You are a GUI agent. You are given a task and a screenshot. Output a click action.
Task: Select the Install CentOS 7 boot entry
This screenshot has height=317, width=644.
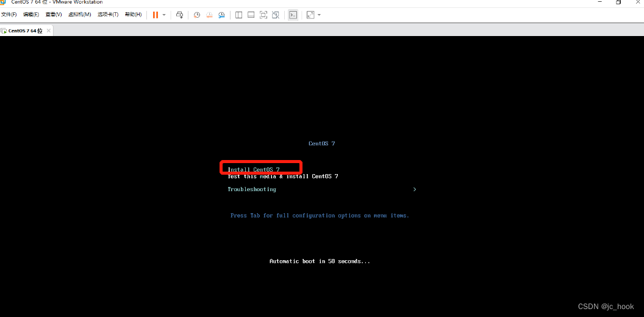coord(254,169)
